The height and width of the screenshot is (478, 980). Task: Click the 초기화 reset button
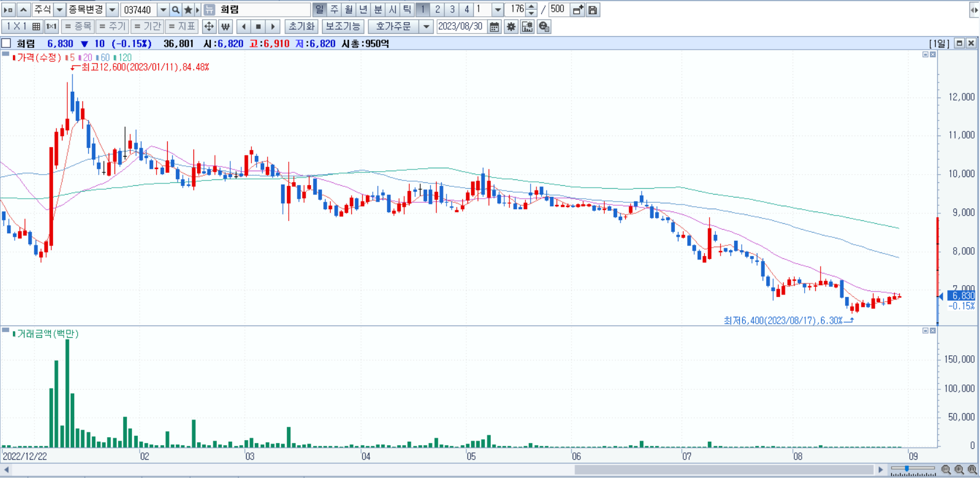click(302, 26)
